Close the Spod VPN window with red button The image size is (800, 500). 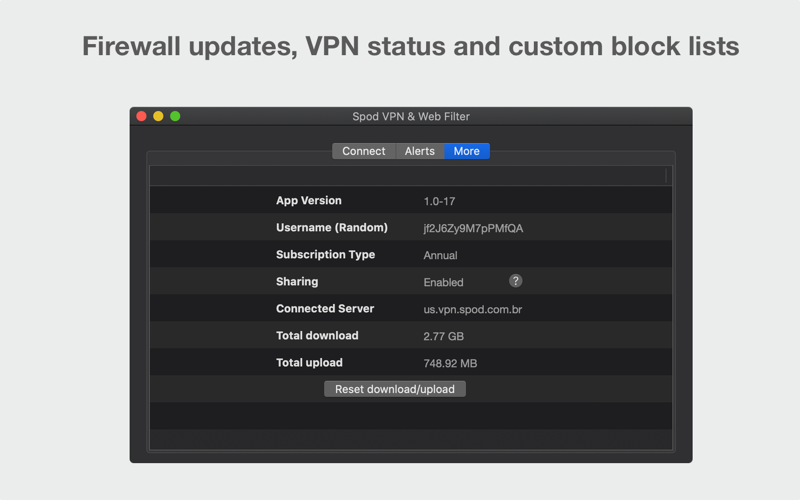141,116
